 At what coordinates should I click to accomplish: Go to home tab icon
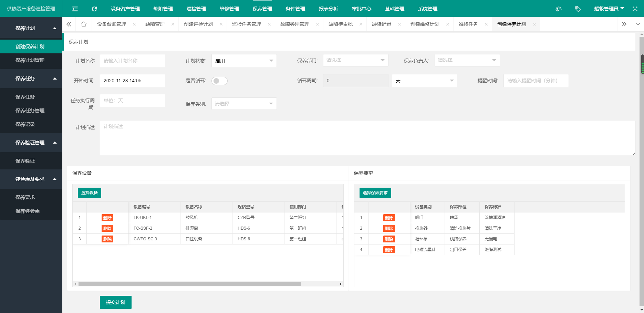84,24
